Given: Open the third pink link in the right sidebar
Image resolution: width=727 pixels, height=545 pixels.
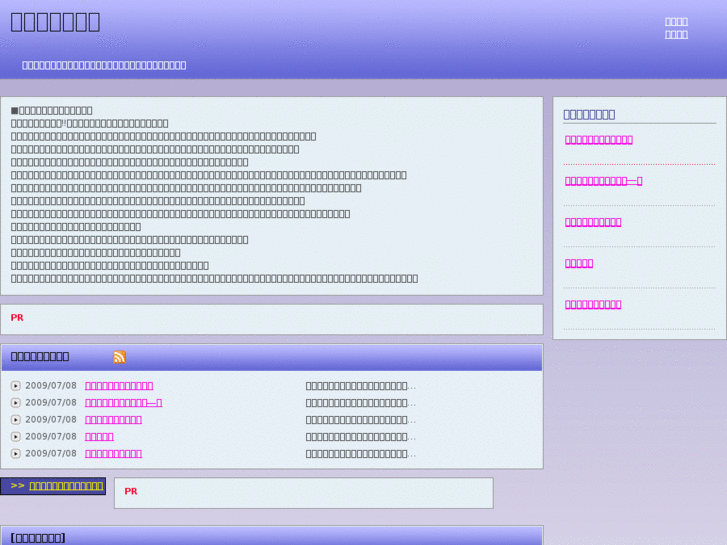Looking at the screenshot, I should pos(593,222).
